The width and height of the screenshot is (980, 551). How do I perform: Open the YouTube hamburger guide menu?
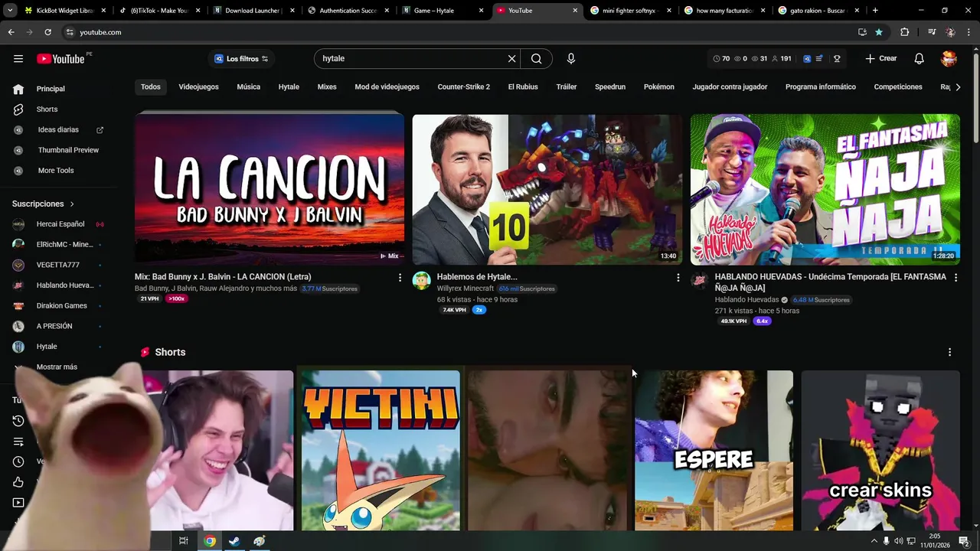click(x=18, y=59)
